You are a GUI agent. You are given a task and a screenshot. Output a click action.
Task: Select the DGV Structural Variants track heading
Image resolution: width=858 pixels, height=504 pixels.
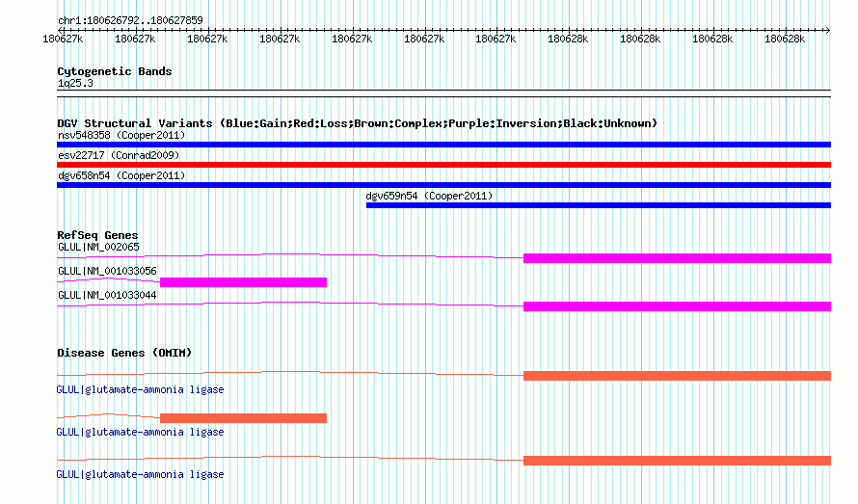coord(357,123)
